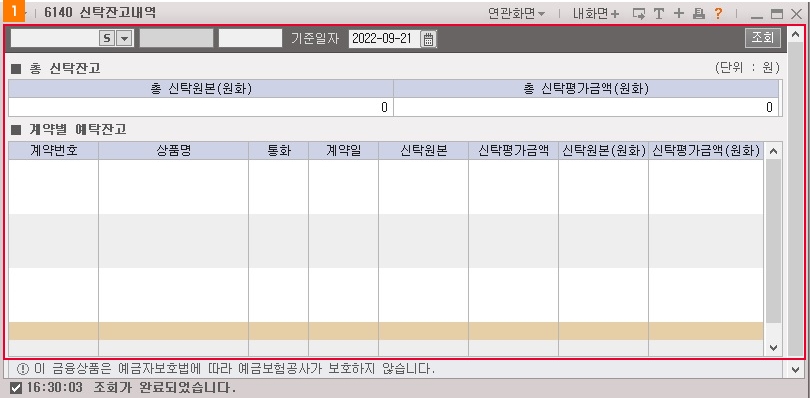Image resolution: width=810 pixels, height=398 pixels.
Task: Click the 총 신탁평가금액(원화) header cell
Action: click(x=586, y=89)
